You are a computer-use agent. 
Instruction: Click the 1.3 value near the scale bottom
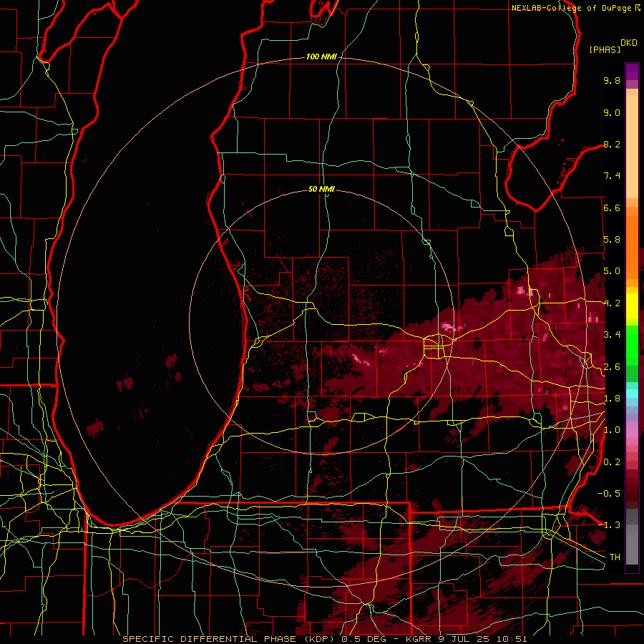612,525
